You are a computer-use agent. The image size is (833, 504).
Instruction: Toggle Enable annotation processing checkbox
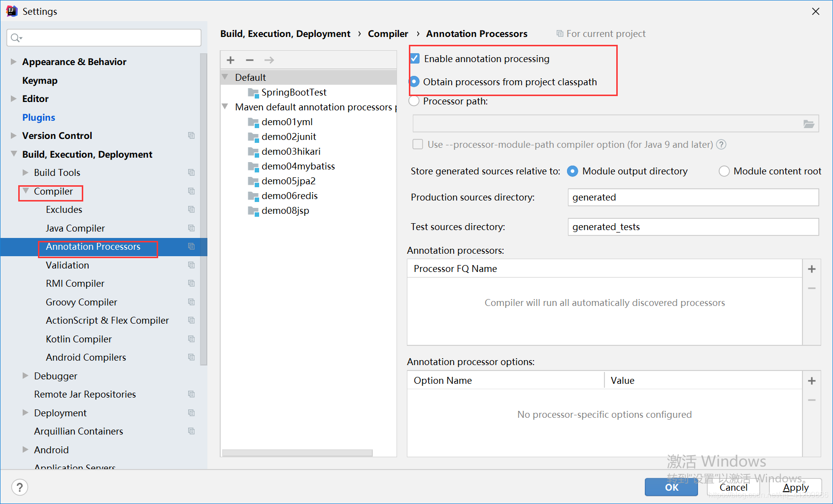pyautogui.click(x=415, y=59)
